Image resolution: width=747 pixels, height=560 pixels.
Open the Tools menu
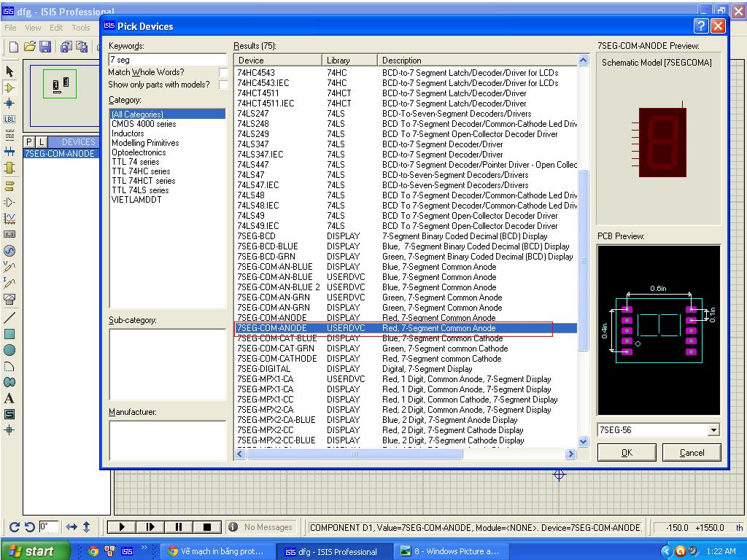click(x=80, y=28)
